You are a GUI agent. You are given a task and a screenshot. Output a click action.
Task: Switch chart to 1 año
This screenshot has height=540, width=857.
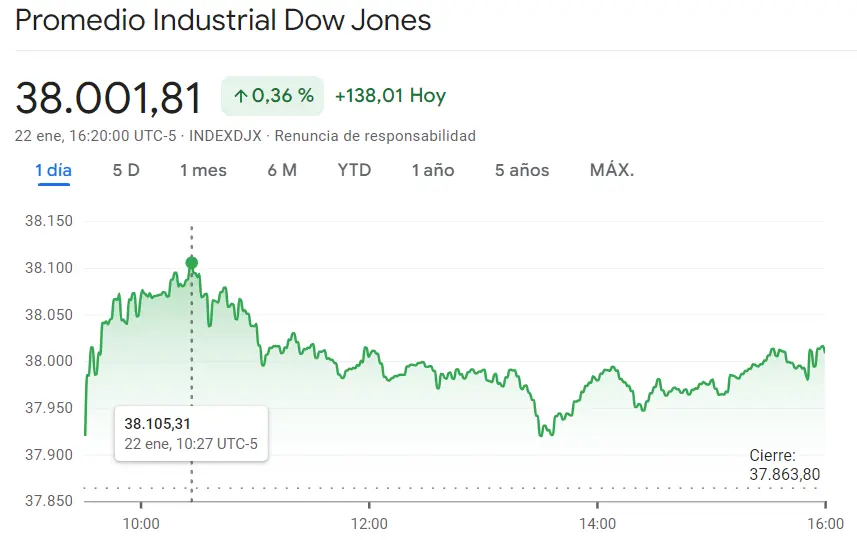coord(433,171)
